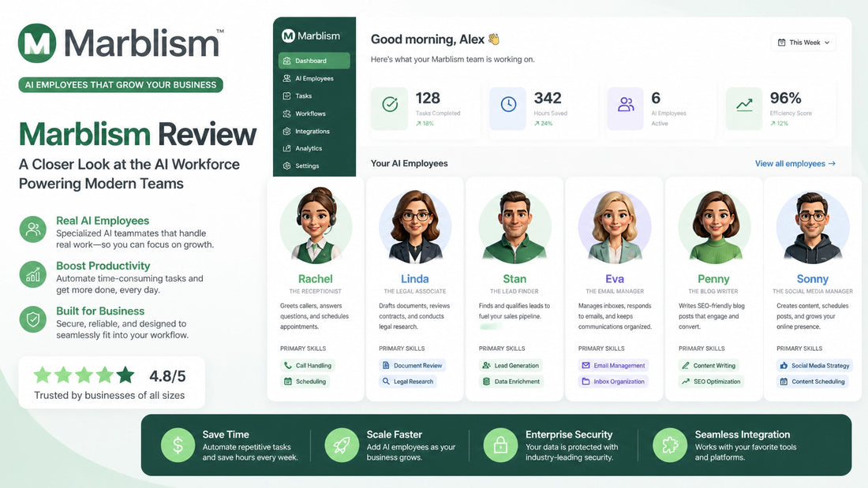Click the Marblism logo in sidebar
This screenshot has width=868, height=488.
click(x=311, y=36)
